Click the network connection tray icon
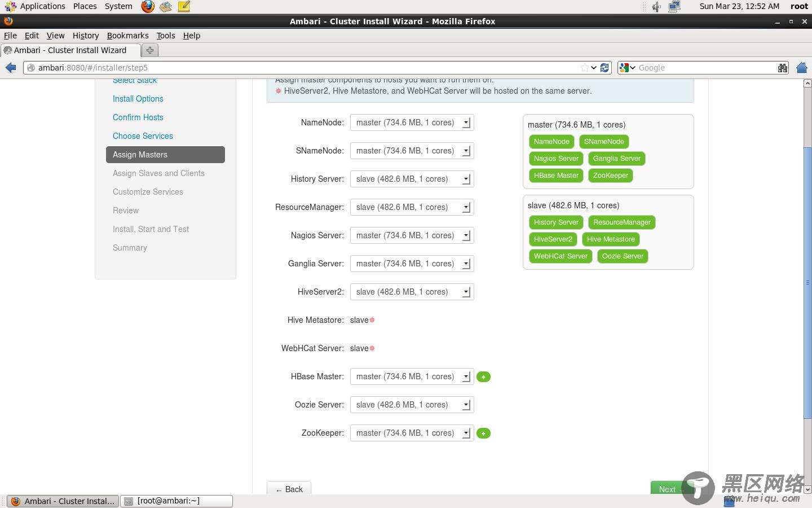This screenshot has width=812, height=508. 674,6
